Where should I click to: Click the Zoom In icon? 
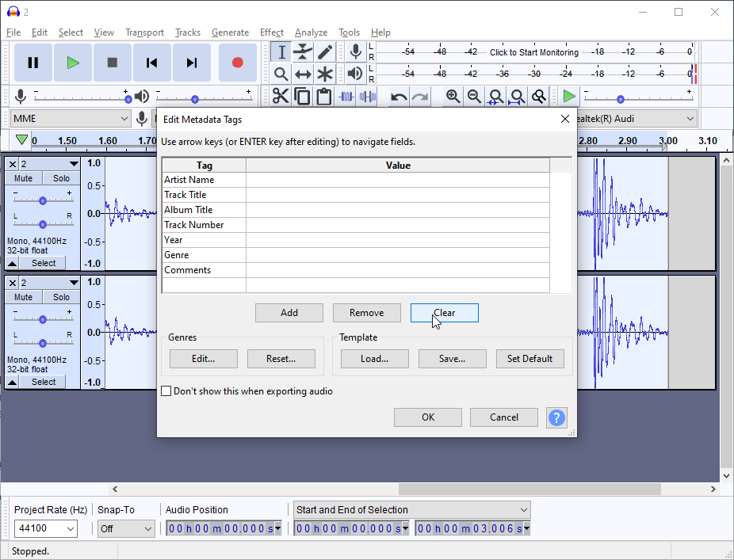point(453,97)
